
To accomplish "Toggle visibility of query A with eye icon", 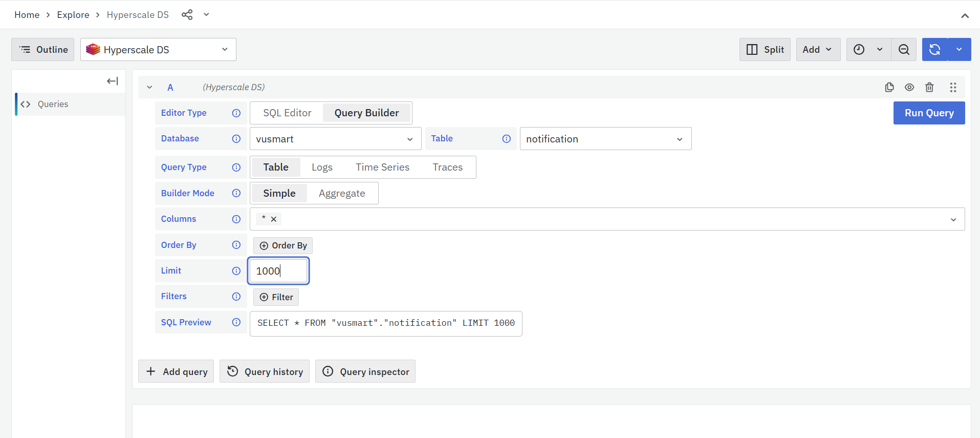I will tap(909, 87).
